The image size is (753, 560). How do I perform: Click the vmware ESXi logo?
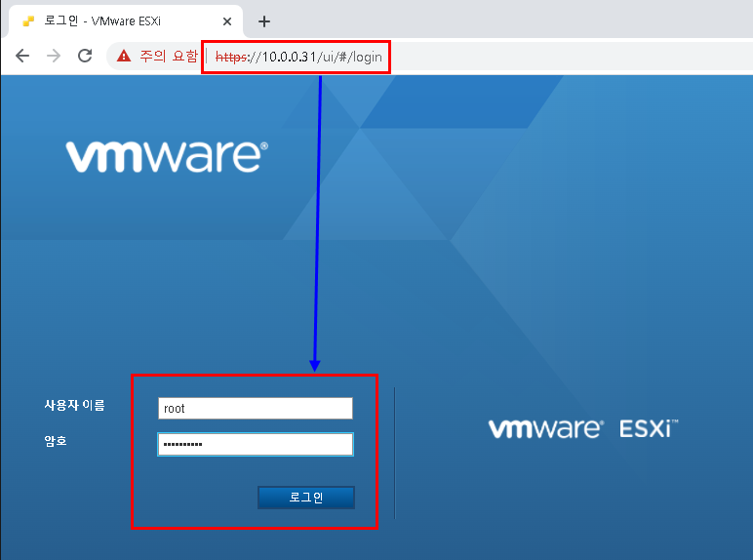583,428
